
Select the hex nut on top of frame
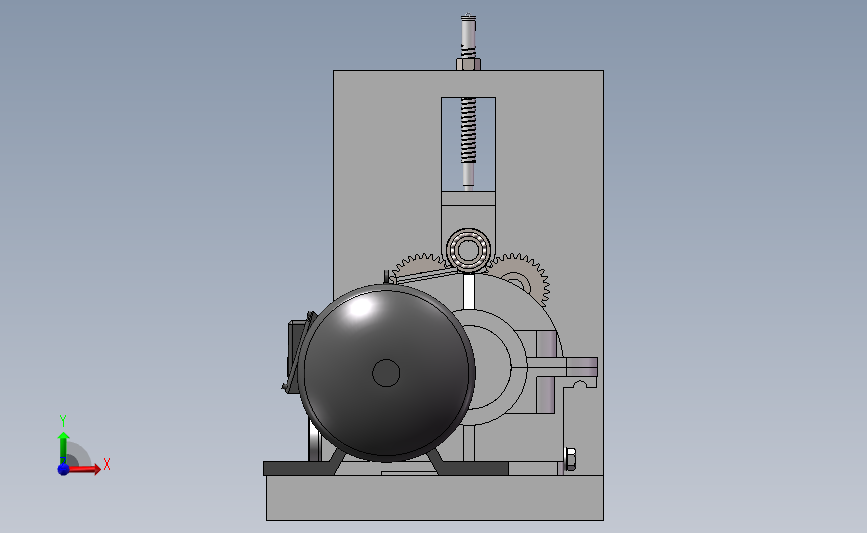pos(468,64)
